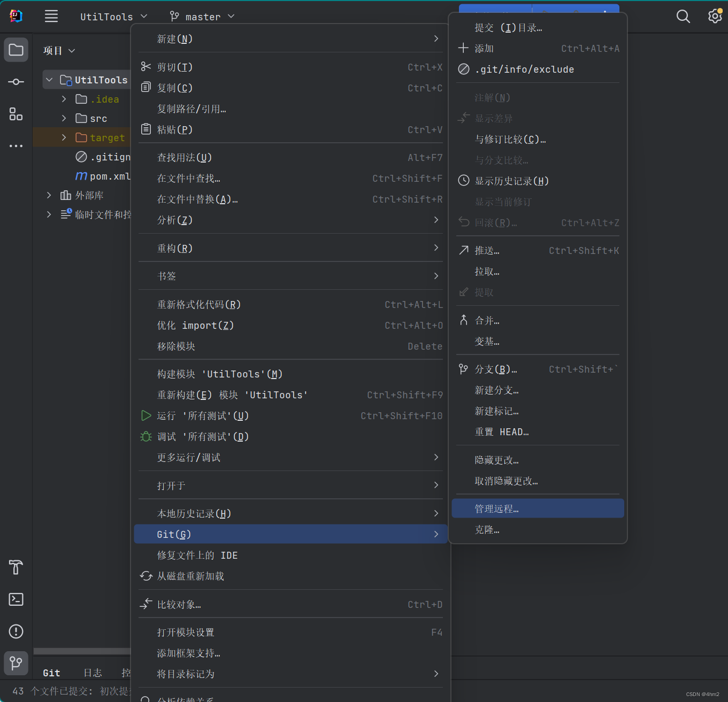
Task: Choose 打开模块设置 entry
Action: [290, 632]
